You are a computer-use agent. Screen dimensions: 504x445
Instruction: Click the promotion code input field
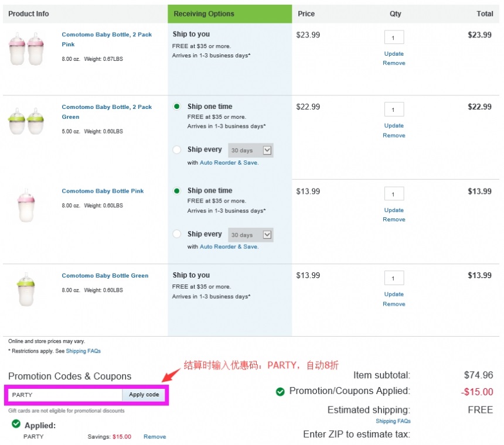(65, 395)
